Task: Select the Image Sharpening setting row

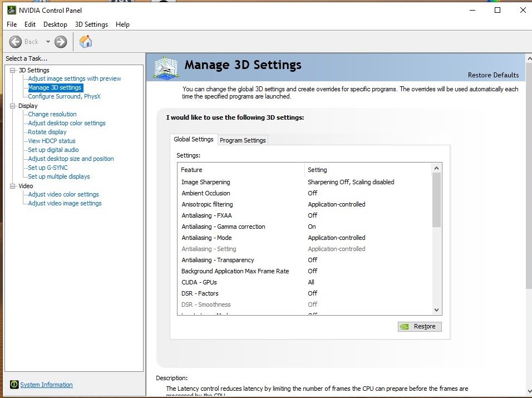Action: pyautogui.click(x=305, y=182)
